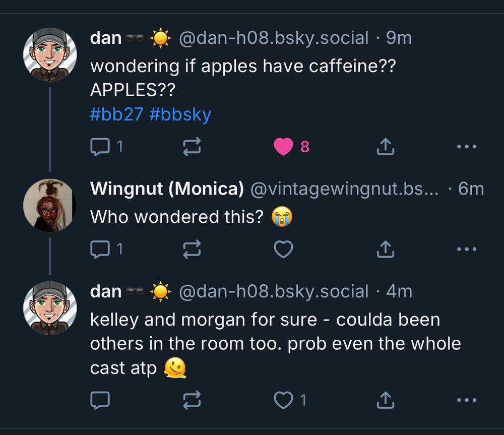Open the #bb27 hashtag

(x=116, y=114)
